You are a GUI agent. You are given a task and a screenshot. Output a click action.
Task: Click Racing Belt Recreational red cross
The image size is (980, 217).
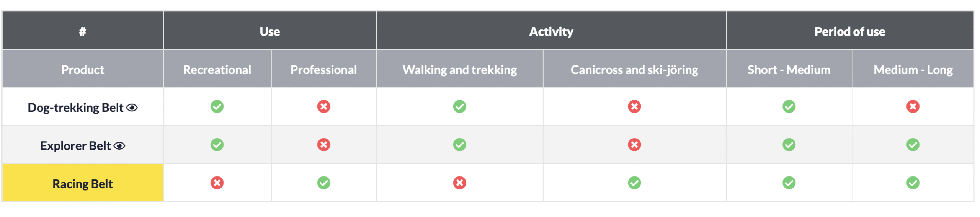[217, 183]
